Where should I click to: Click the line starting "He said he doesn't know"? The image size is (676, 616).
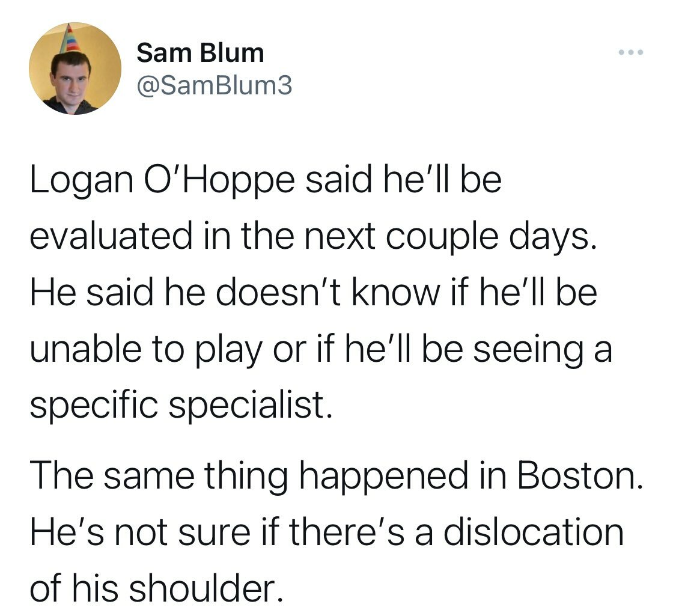coord(314,293)
